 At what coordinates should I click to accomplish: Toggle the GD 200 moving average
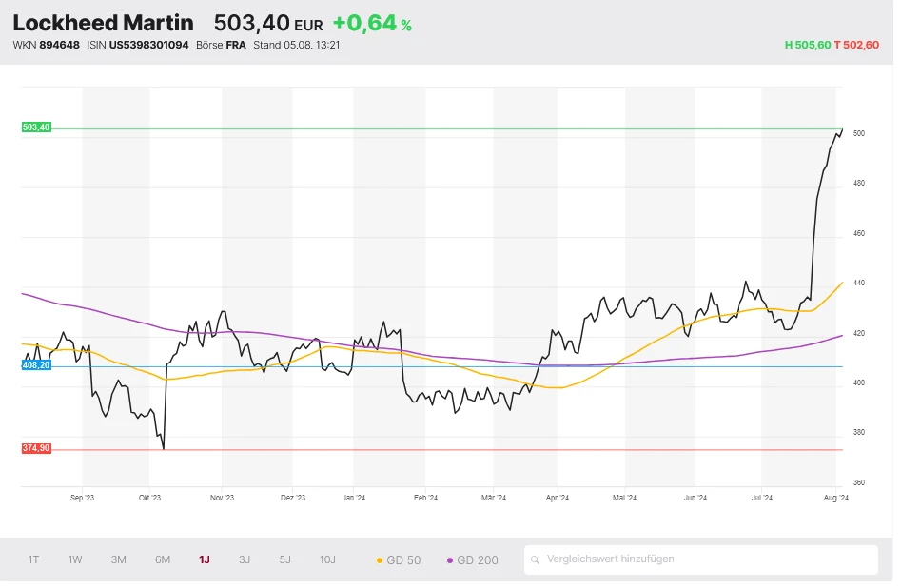tap(472, 559)
